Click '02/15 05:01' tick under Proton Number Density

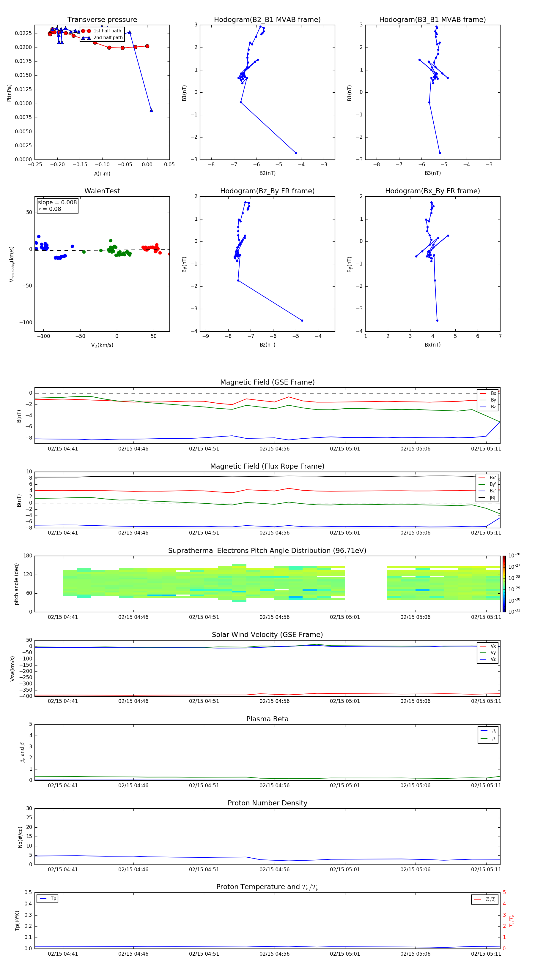[345, 869]
